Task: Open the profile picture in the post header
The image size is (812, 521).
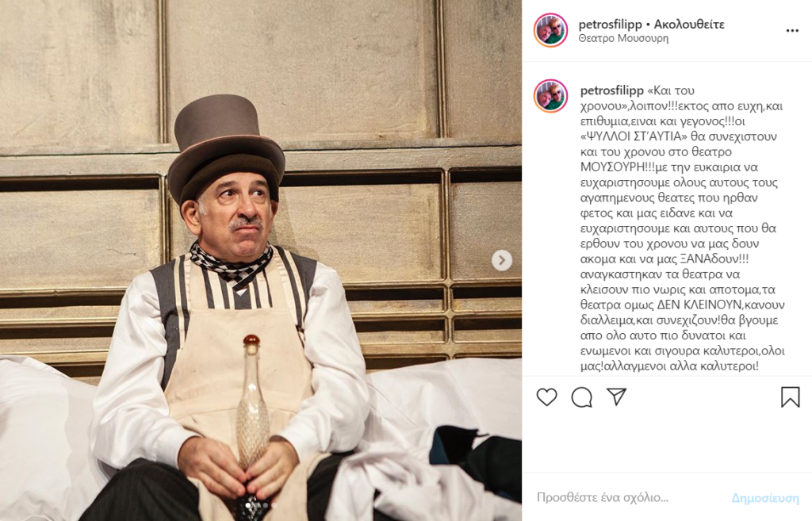Action: pos(550,31)
